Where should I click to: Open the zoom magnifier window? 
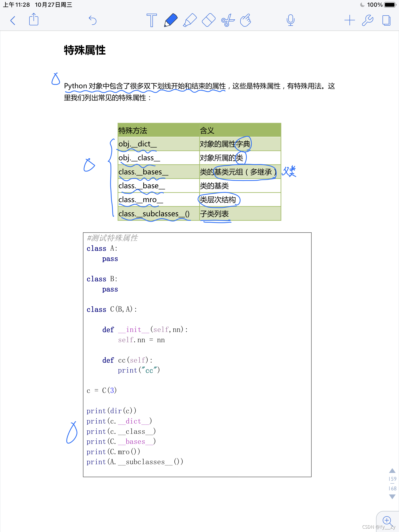388,521
